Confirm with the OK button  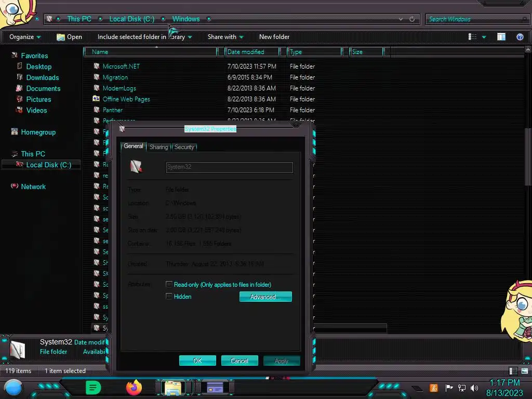click(197, 361)
